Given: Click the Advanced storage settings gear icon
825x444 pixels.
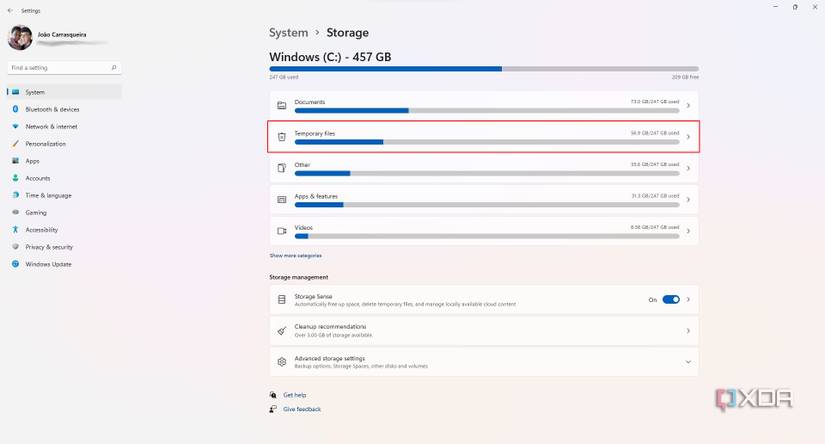Looking at the screenshot, I should click(282, 362).
